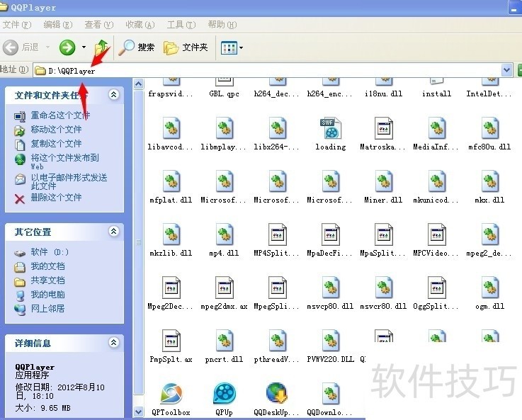Select the mp4.dll file icon
The height and width of the screenshot is (420, 522).
click(x=224, y=235)
